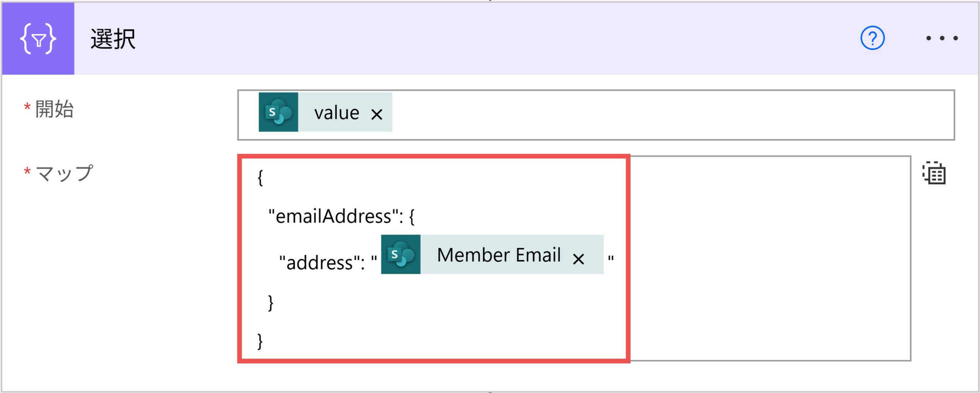Remove the Member Email token

[x=578, y=259]
